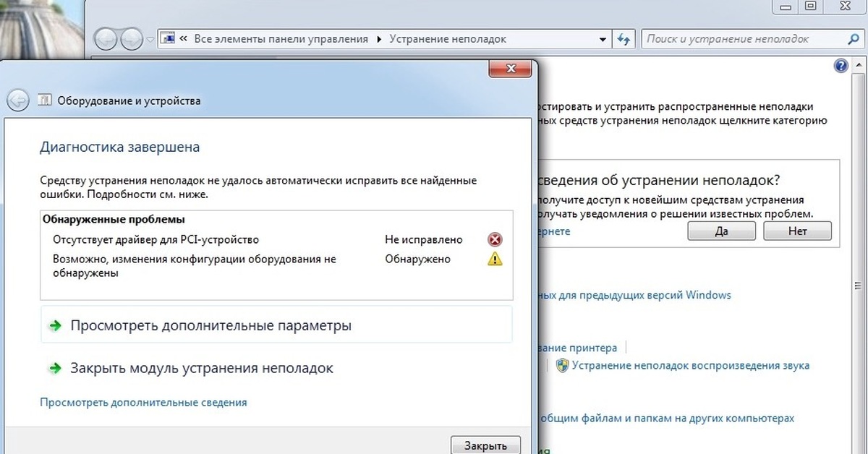Viewport: 868px width, 454px height.
Task: Choose "Просмотреть дополнительные параметры" command link
Action: point(276,325)
